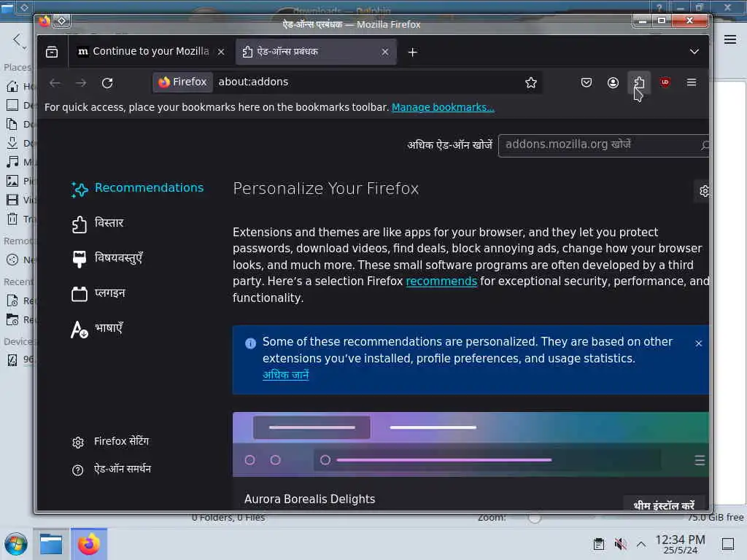Click the addons.mozilla.org search field
747x560 pixels.
click(603, 145)
